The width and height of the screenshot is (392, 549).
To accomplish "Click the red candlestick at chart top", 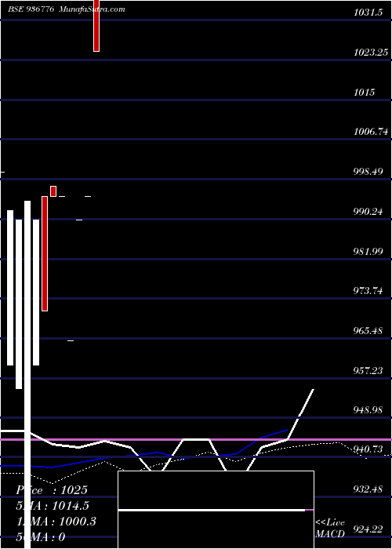I will (96, 26).
